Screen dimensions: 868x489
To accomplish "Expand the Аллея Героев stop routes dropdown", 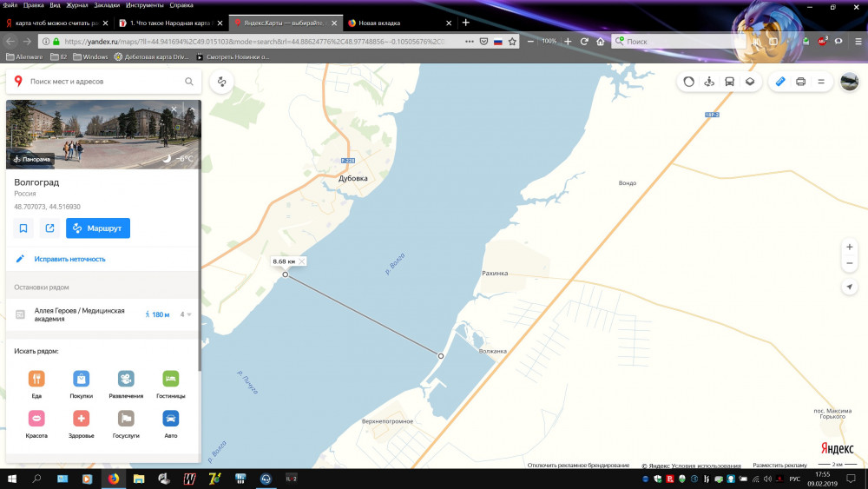I will (186, 314).
